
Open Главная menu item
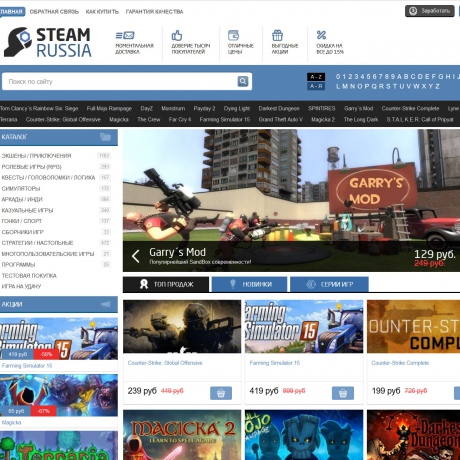coord(12,12)
